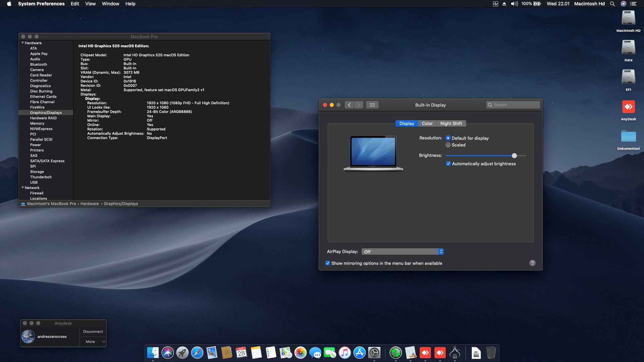644x362 pixels.
Task: Open Spotlight search in menu bar
Action: 612,4
